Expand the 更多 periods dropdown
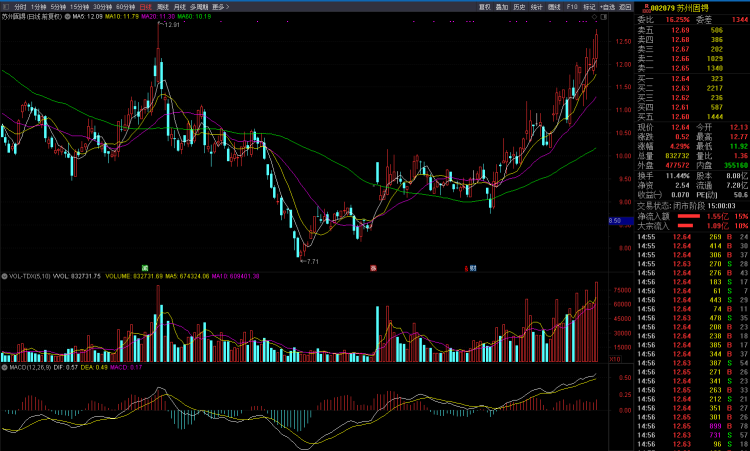Viewport: 750px width, 451px height. point(221,7)
